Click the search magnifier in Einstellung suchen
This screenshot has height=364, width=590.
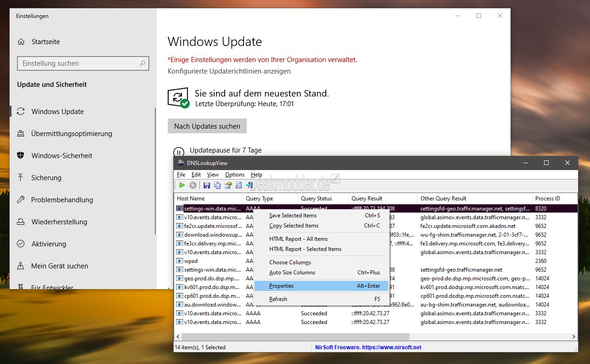[142, 63]
